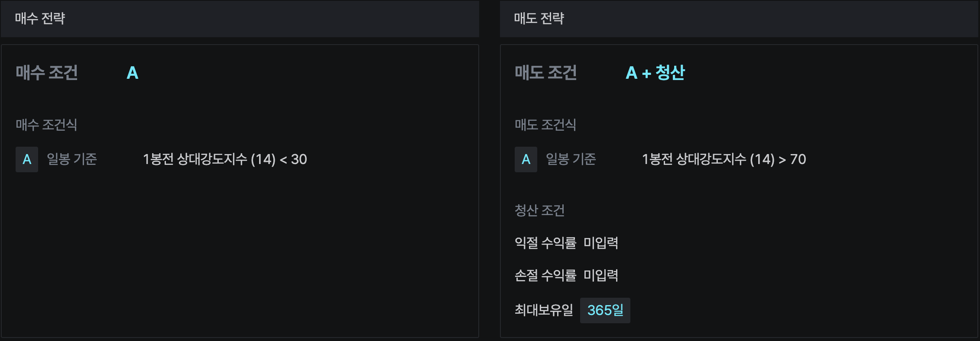This screenshot has width=980, height=341.
Task: Click the 익절 수익률 미입력 value
Action: [x=601, y=243]
